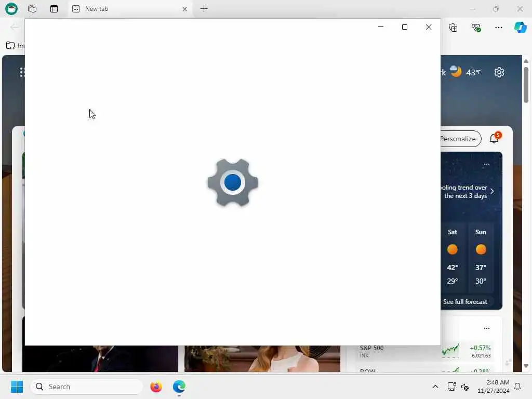Open the notifications bell with badge
This screenshot has height=399, width=532.
point(495,138)
